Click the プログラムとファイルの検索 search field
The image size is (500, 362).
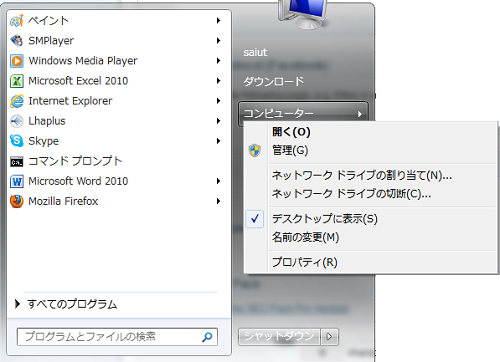pos(117,337)
